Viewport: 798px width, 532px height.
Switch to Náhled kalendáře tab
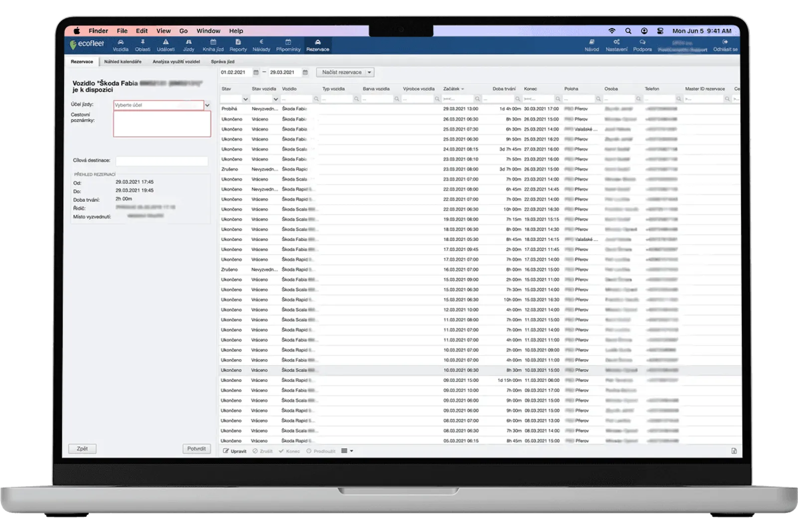coord(123,62)
